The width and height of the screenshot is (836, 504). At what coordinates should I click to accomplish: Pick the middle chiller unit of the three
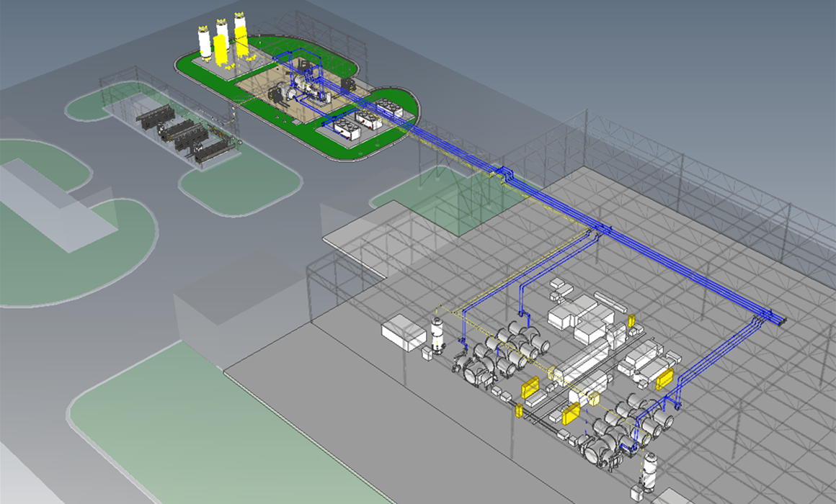(369, 120)
